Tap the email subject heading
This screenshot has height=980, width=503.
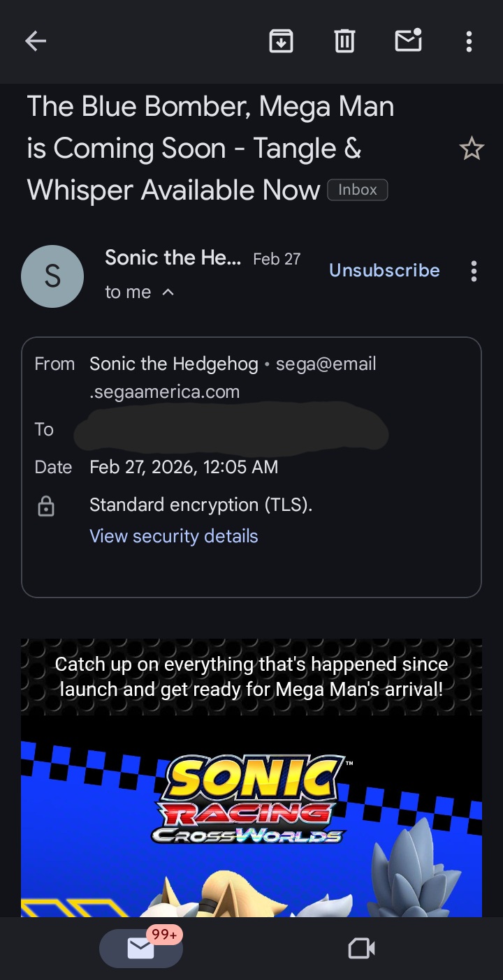click(210, 148)
